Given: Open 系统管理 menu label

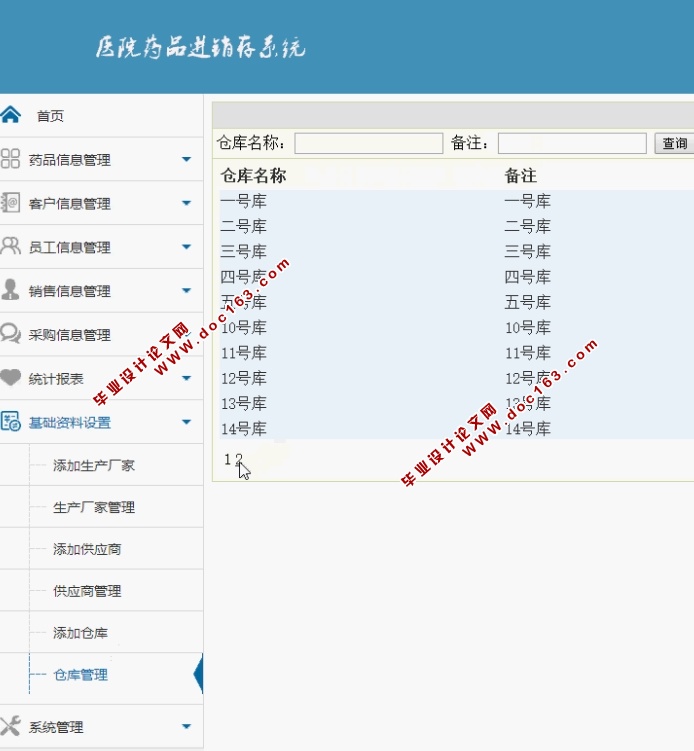Looking at the screenshot, I should coord(56,727).
